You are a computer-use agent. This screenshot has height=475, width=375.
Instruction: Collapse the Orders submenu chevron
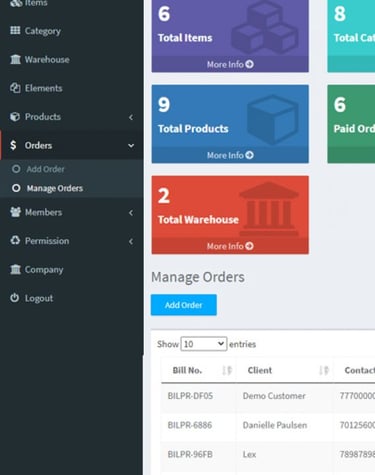131,146
